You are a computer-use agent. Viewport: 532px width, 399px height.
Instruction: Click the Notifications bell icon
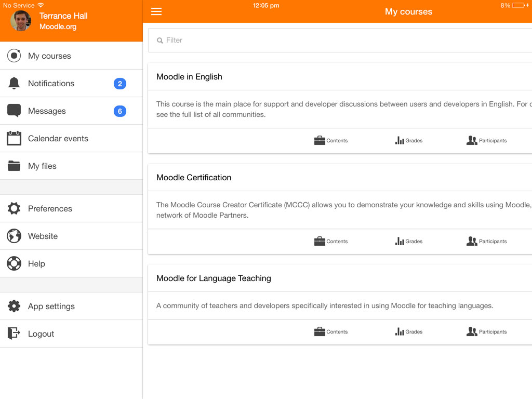[x=14, y=83]
